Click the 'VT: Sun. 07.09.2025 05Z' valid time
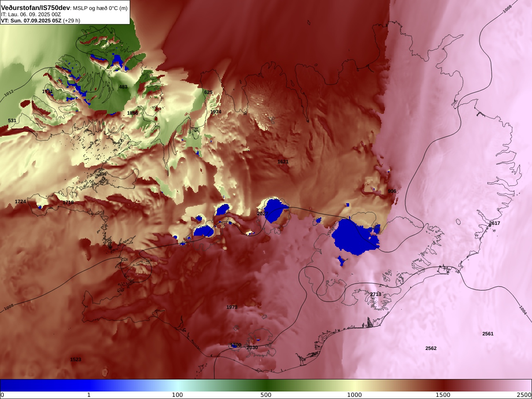This screenshot has height=399, width=532. [31, 20]
